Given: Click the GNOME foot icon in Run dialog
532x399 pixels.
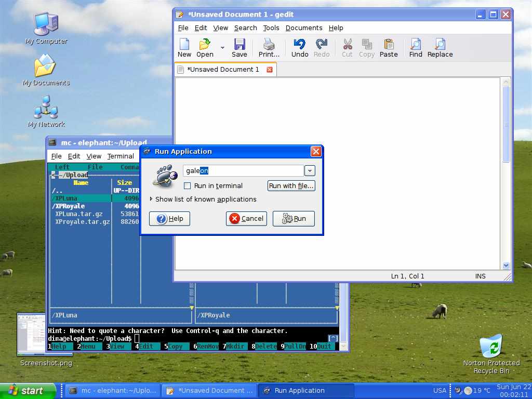Looking at the screenshot, I should (x=165, y=176).
